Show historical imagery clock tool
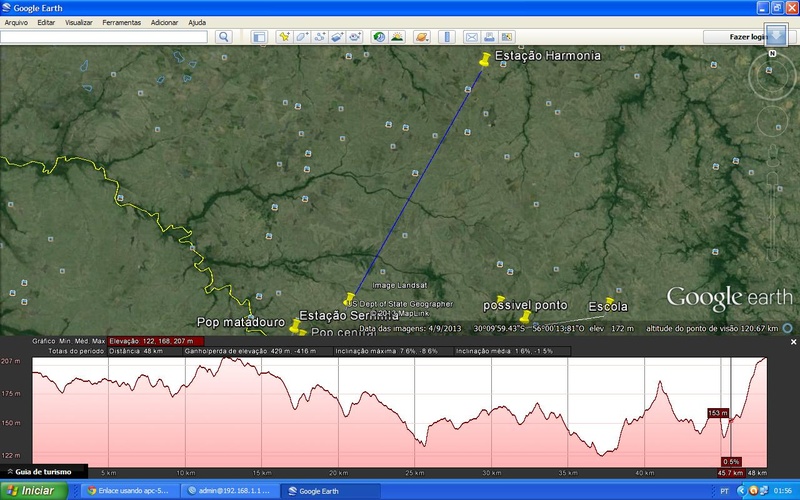This screenshot has height=500, width=800. 379,37
